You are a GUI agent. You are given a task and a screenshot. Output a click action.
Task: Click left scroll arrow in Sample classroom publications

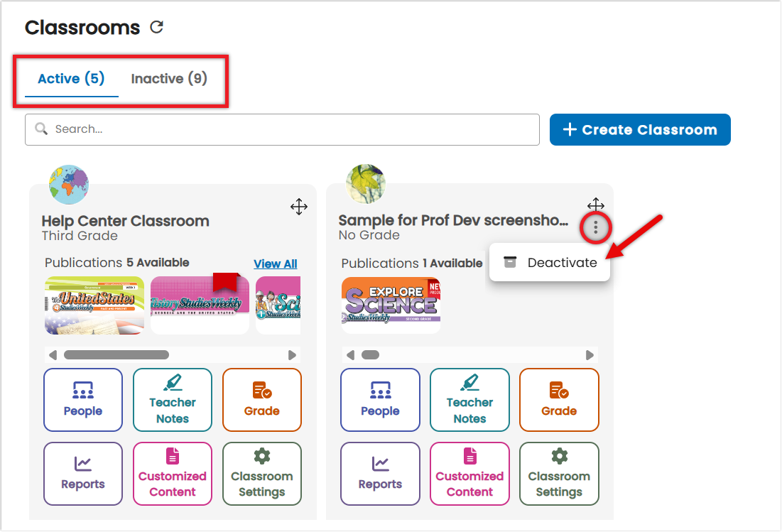tap(350, 355)
